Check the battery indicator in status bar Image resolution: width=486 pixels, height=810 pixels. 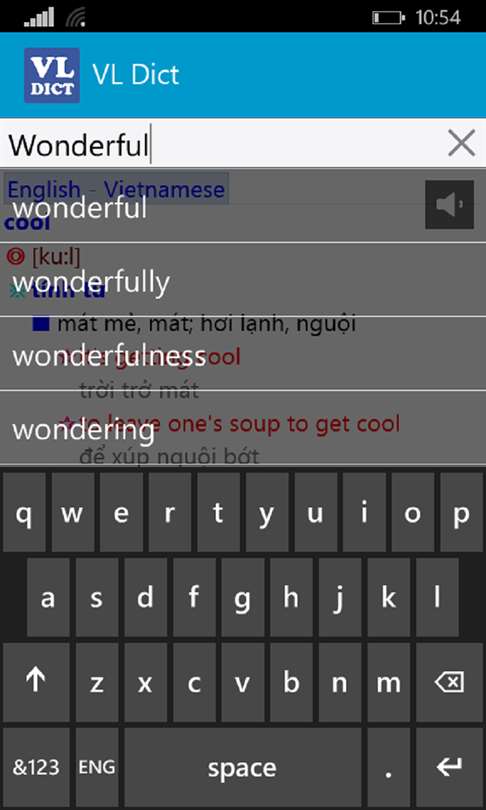(x=388, y=18)
